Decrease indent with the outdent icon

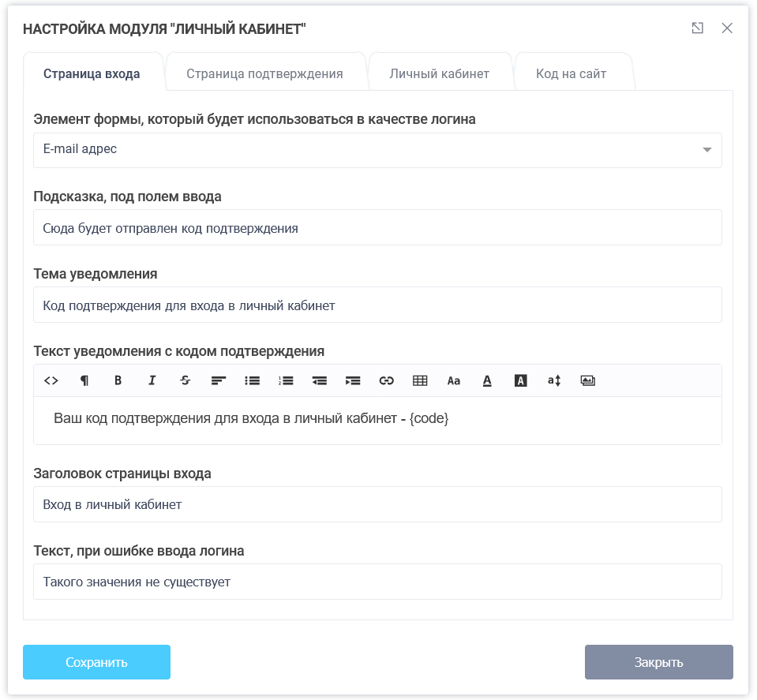coord(320,380)
